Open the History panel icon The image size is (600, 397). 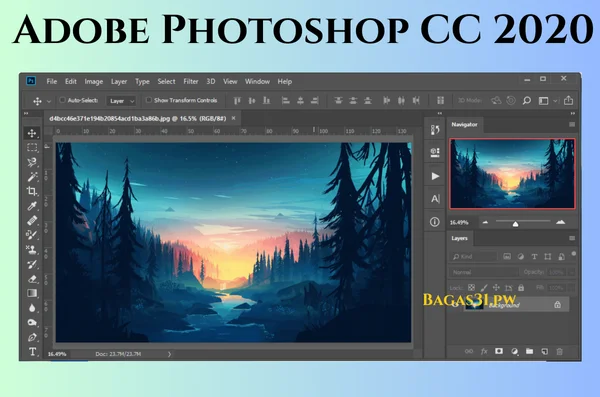435,130
